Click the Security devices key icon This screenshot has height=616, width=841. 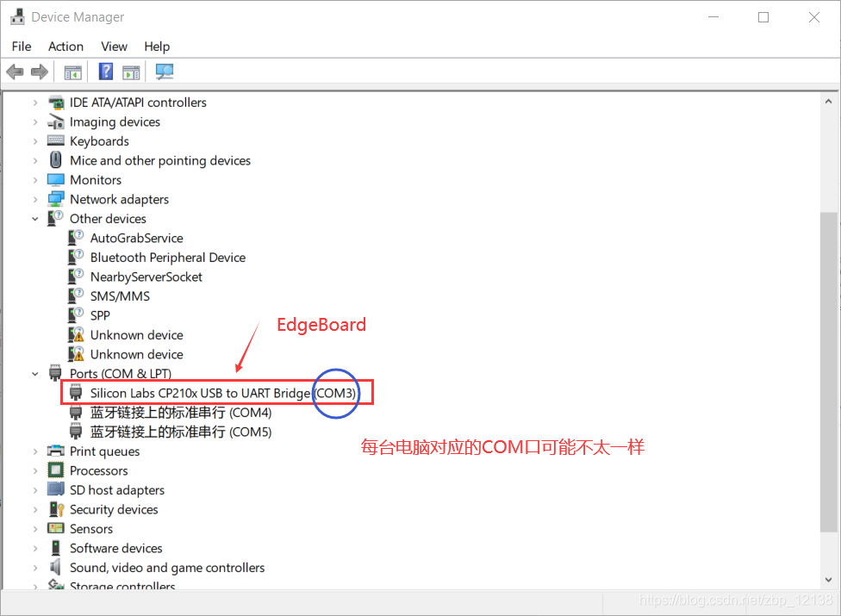click(56, 509)
